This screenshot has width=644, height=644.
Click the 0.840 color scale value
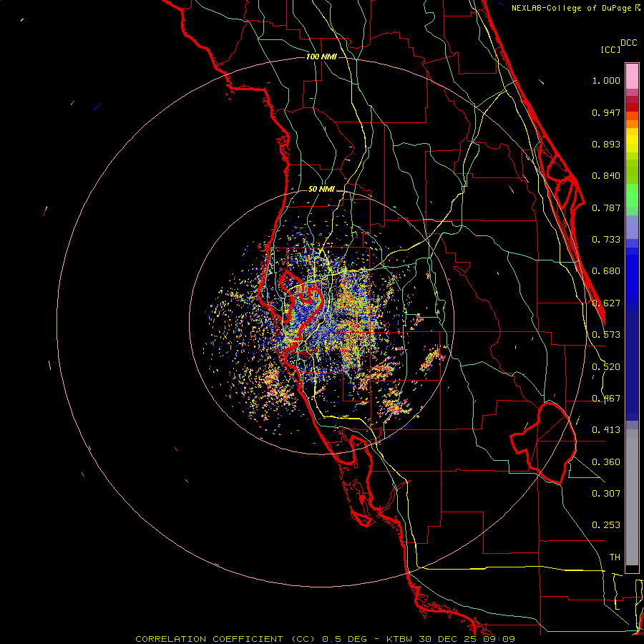pyautogui.click(x=606, y=176)
